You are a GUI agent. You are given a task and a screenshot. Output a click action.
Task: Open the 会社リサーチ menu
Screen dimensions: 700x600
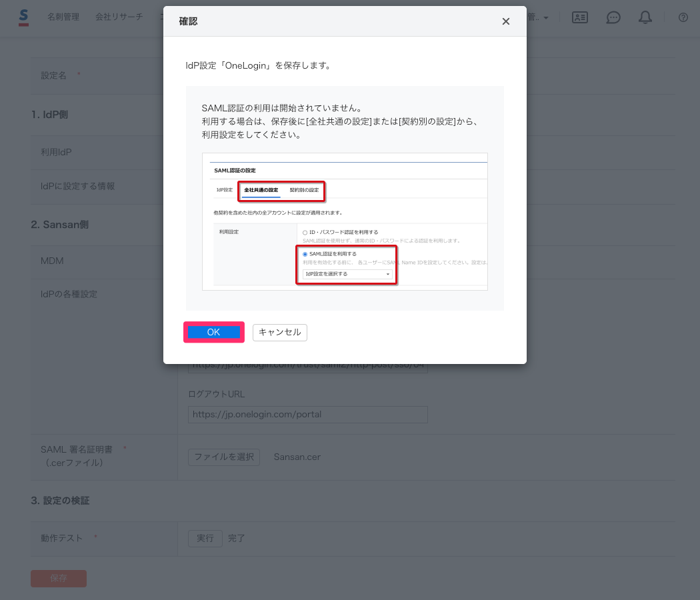[119, 17]
